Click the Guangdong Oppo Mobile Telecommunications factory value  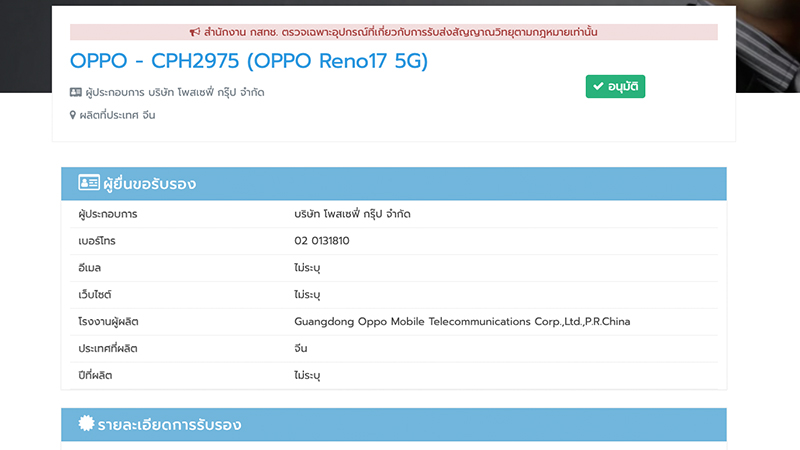462,321
